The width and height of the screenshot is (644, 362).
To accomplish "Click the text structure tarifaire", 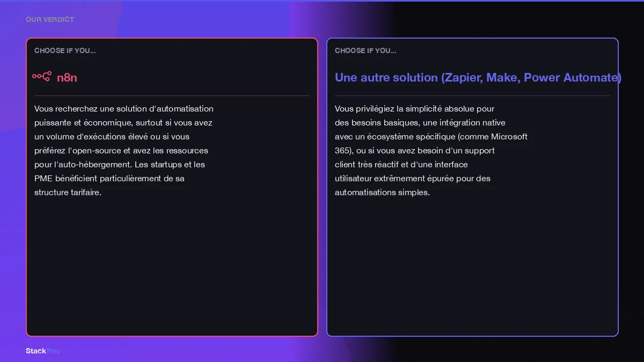I will coord(68,193).
